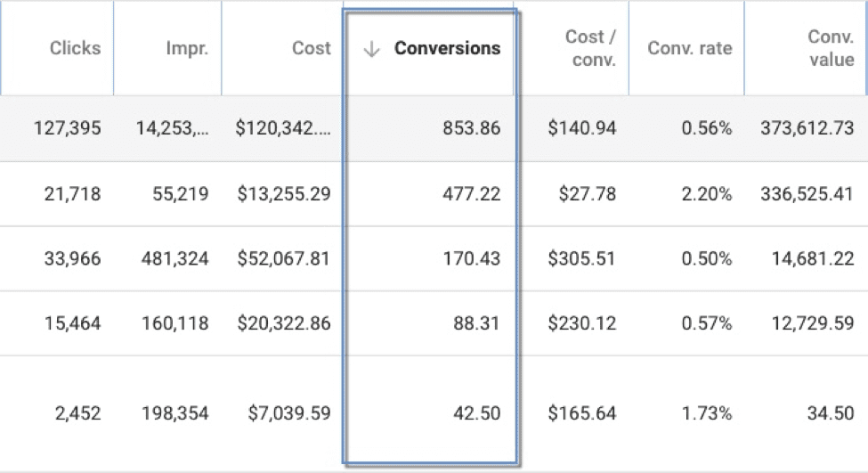The width and height of the screenshot is (868, 473).
Task: Sort by the Conversions column header
Action: [447, 48]
